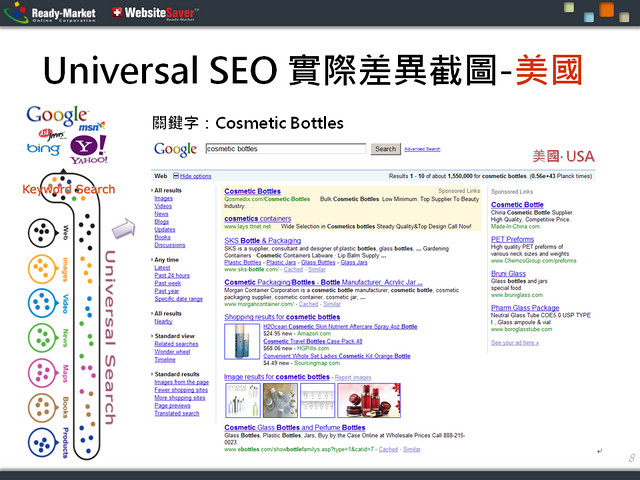
Task: Click the large Google logo on left
Action: 57,116
